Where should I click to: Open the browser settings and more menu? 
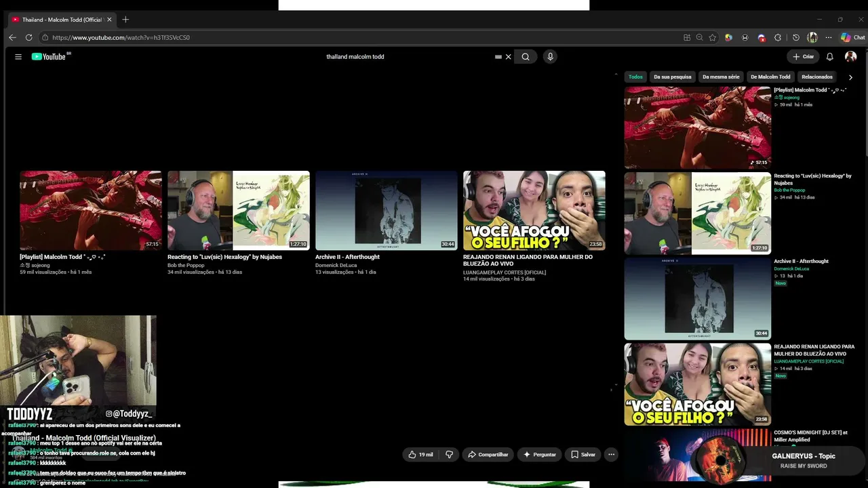pyautogui.click(x=829, y=37)
